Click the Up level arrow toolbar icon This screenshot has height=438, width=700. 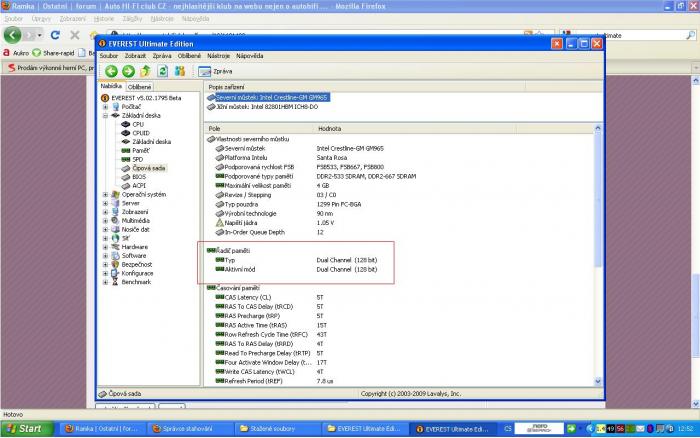tap(146, 71)
